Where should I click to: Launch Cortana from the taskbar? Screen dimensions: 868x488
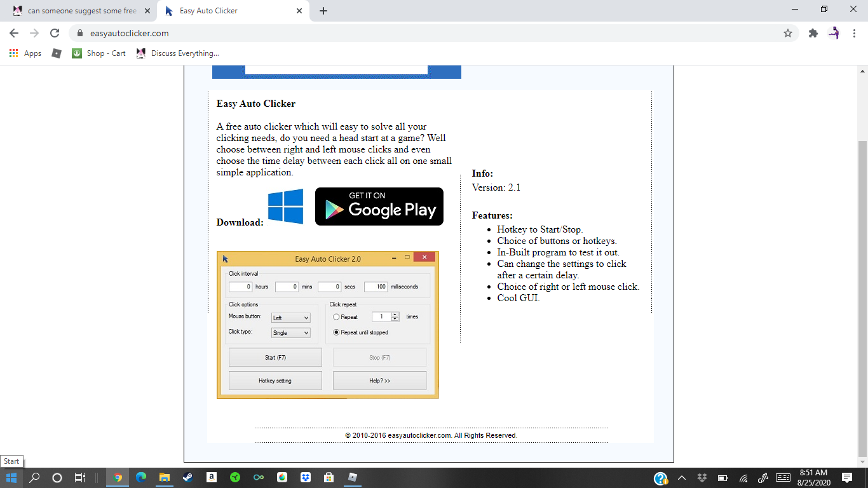click(x=57, y=478)
